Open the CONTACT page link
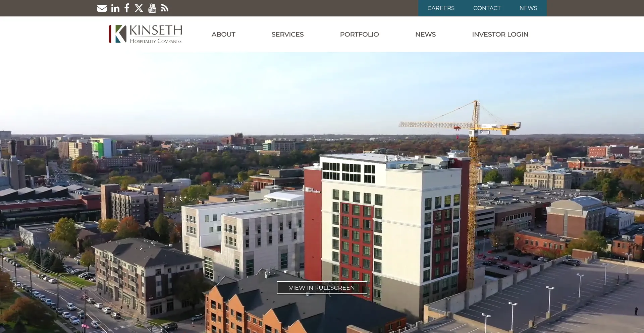Image resolution: width=644 pixels, height=333 pixels. (487, 8)
